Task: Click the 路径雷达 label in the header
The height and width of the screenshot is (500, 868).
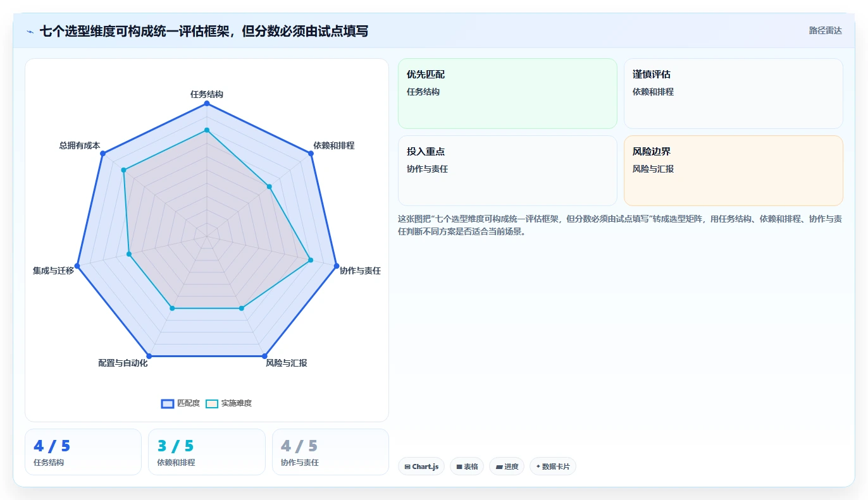Action: [825, 30]
